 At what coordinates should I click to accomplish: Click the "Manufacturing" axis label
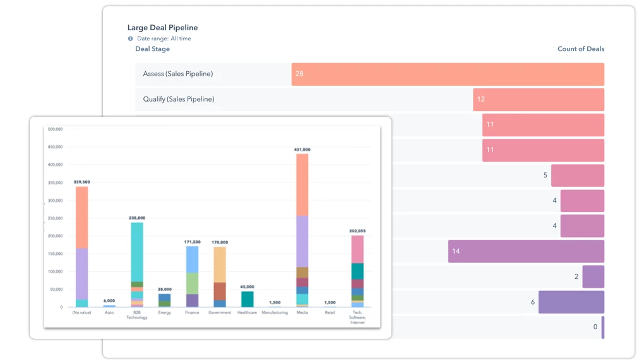(x=275, y=313)
